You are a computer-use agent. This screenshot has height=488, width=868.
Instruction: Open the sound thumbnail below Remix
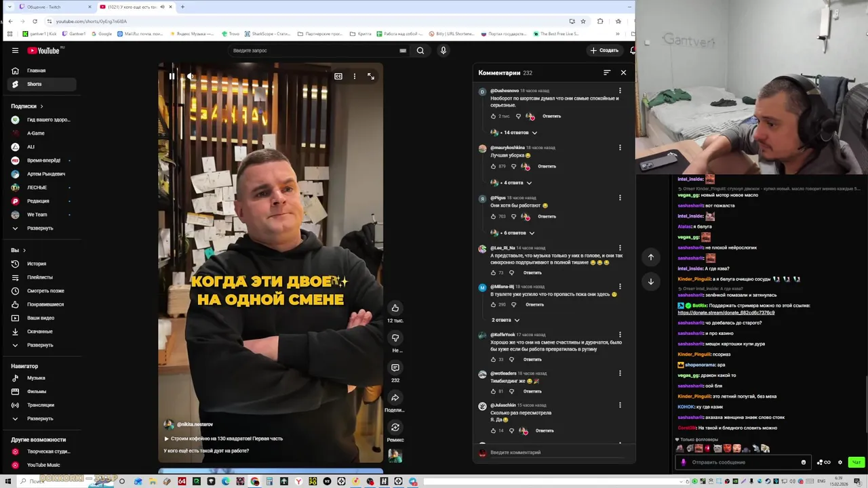[x=395, y=456]
